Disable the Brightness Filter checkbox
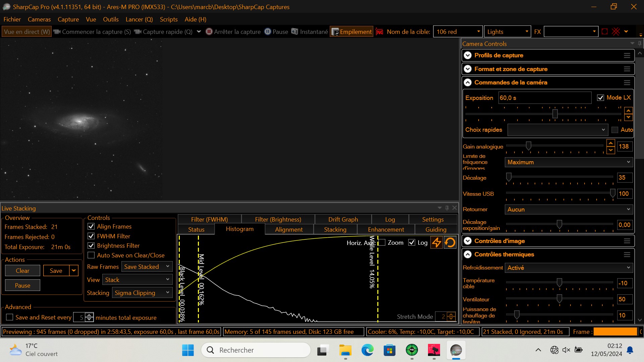This screenshot has height=362, width=644. click(x=91, y=245)
